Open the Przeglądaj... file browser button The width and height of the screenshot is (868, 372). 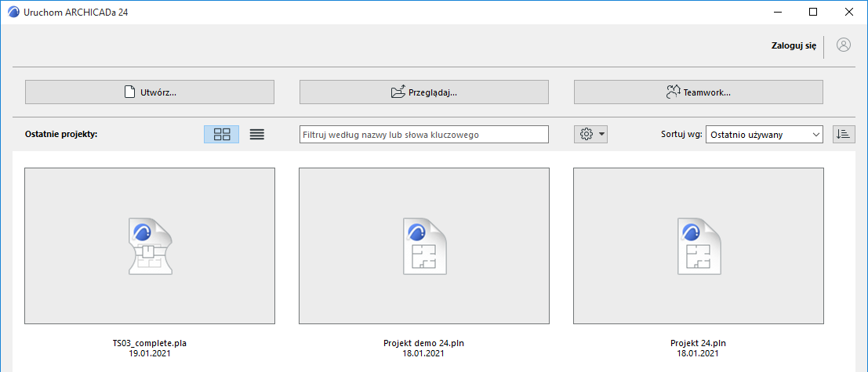(424, 92)
